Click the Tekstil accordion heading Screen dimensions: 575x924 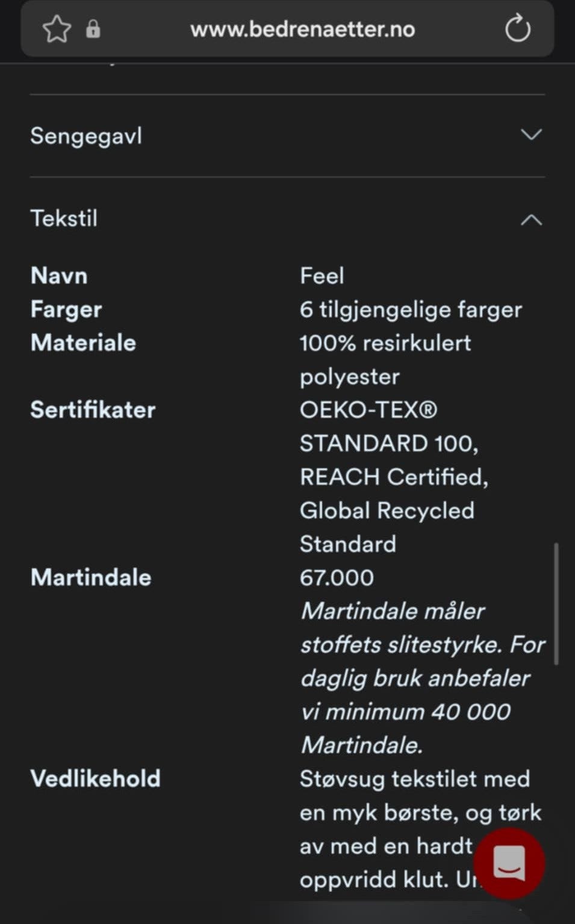tap(64, 219)
